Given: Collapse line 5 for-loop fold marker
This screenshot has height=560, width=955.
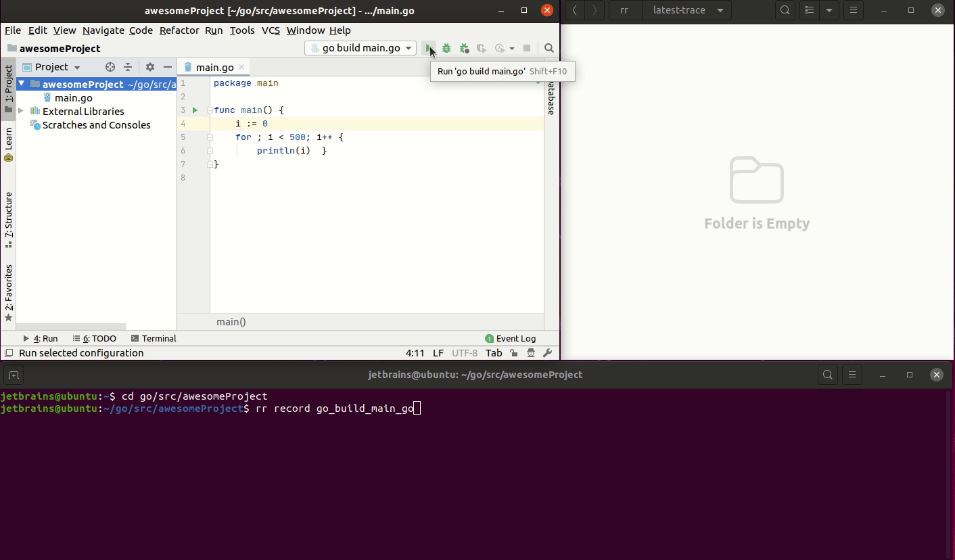Looking at the screenshot, I should (210, 137).
